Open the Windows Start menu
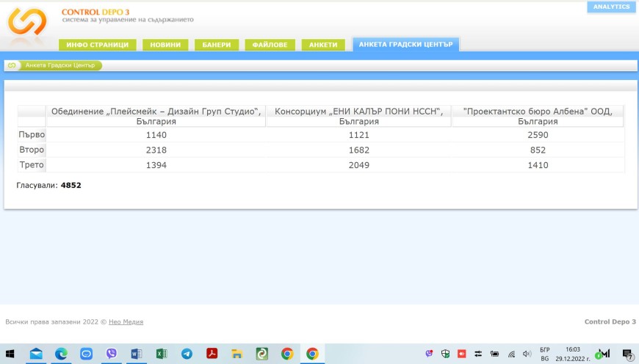 click(10, 354)
